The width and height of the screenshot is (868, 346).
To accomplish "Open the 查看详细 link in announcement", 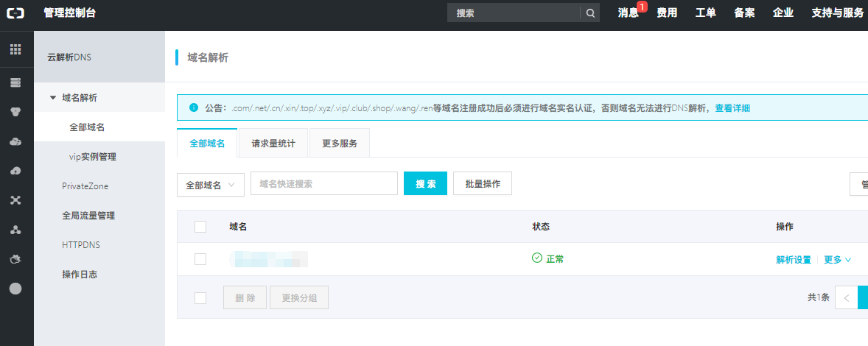I will pos(733,107).
